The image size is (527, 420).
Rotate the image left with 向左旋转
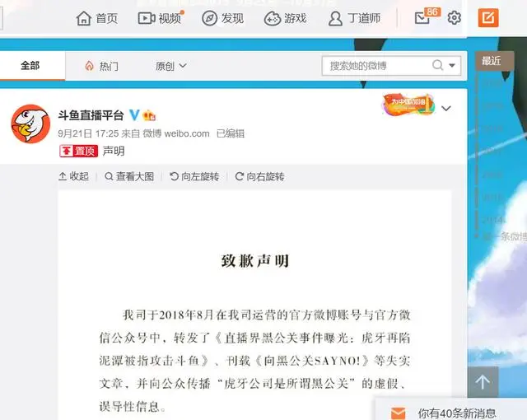194,176
